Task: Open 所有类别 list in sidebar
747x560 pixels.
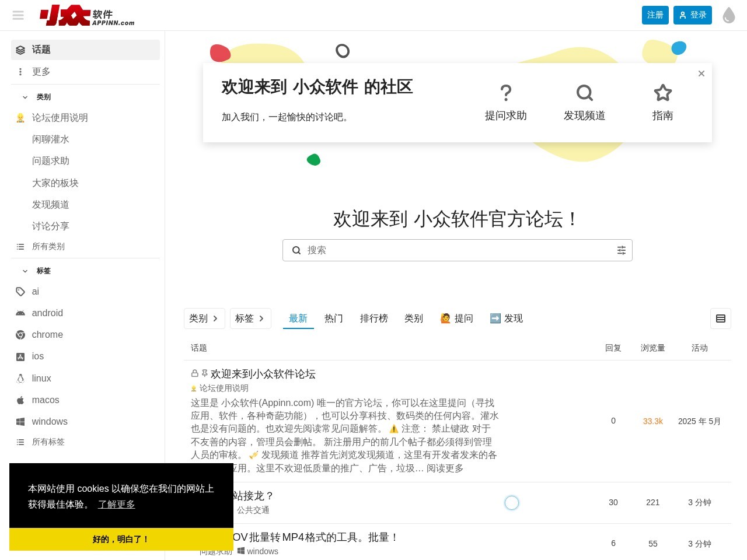Action: (85, 246)
